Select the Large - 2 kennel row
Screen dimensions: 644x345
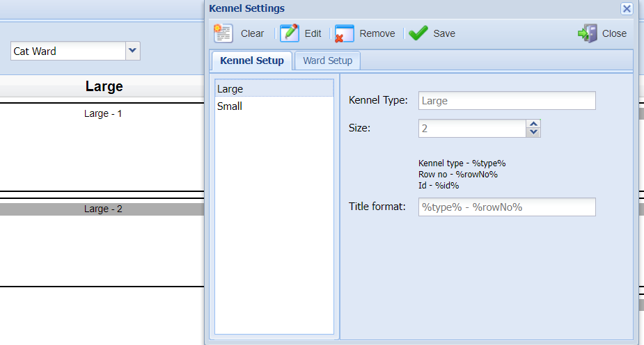(102, 209)
